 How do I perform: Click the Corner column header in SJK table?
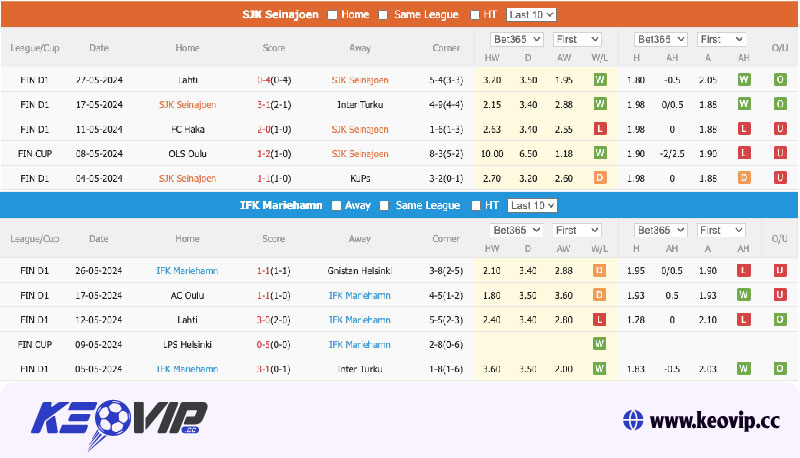[x=446, y=47]
